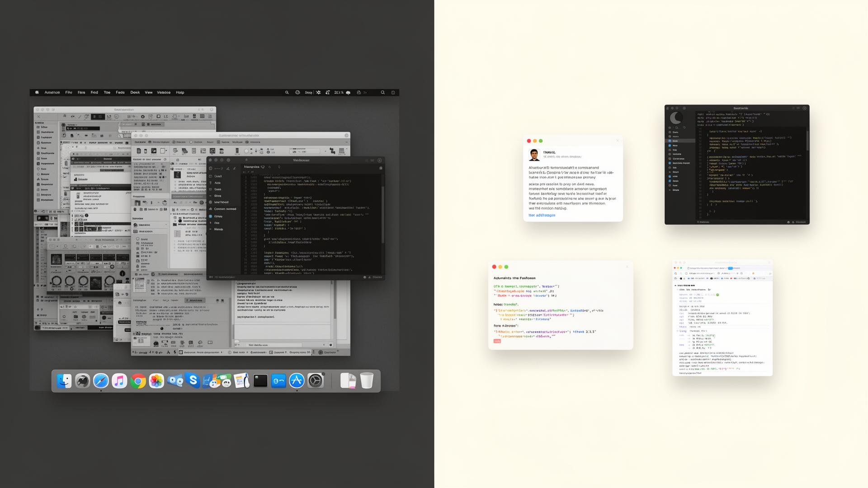The height and width of the screenshot is (488, 868).
Task: Click the Spotlight search icon at menu bar end
Action: click(x=382, y=92)
